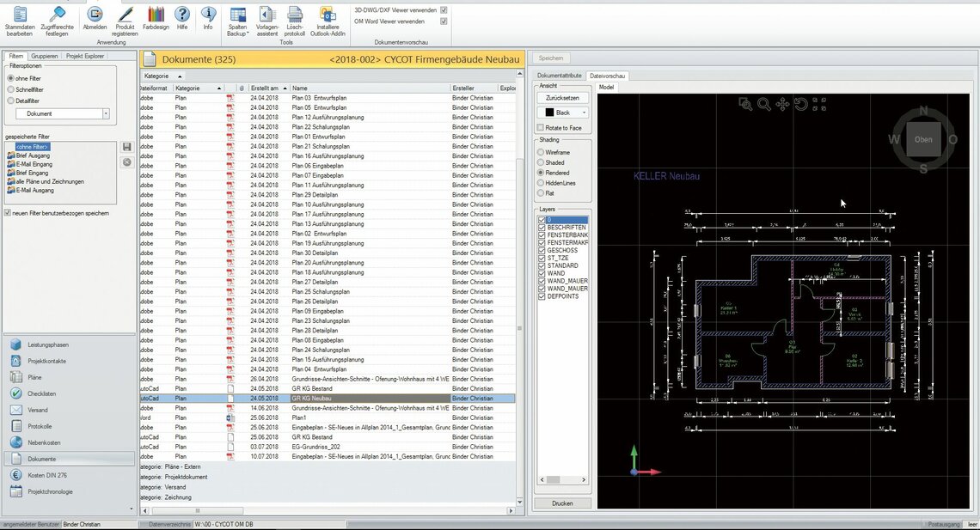Viewport: 980px width, 530px height.
Task: Select 'alle Pläne und Zeichnungen' filter
Action: [50, 181]
